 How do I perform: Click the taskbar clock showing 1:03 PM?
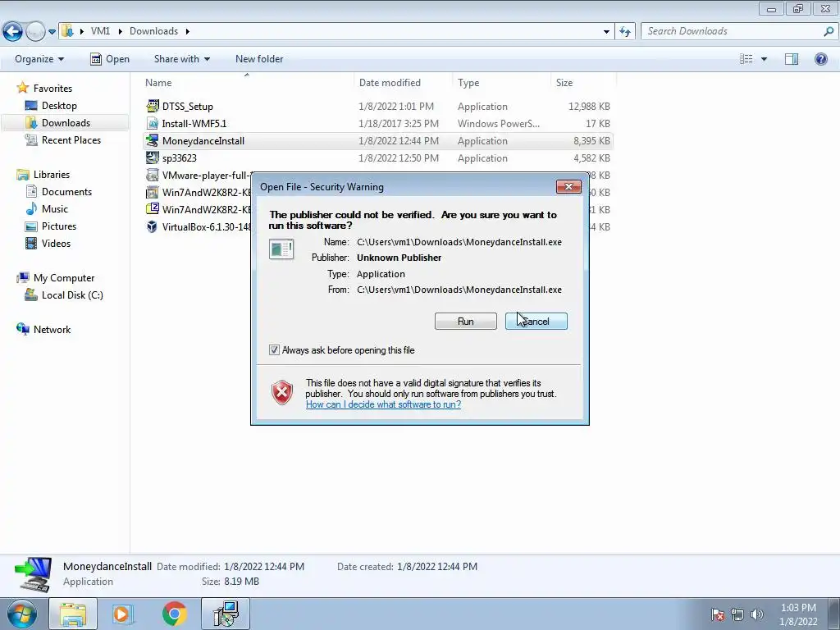[x=798, y=614]
